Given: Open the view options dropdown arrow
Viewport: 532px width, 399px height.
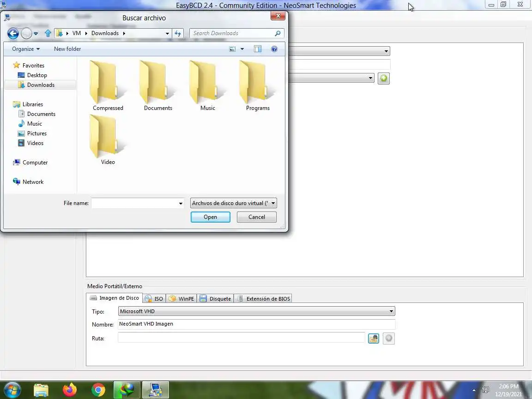Looking at the screenshot, I should point(242,49).
